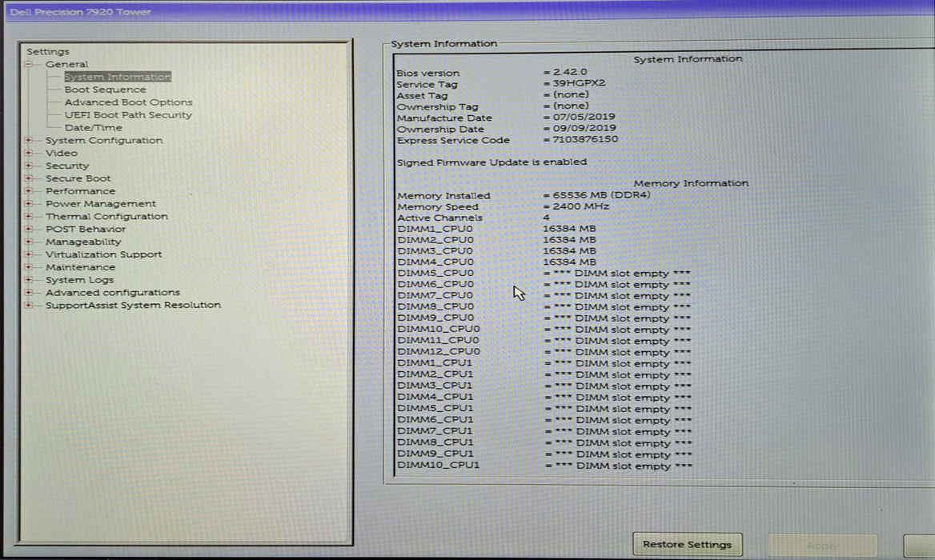
Task: Click the Restore Settings button
Action: coord(687,544)
